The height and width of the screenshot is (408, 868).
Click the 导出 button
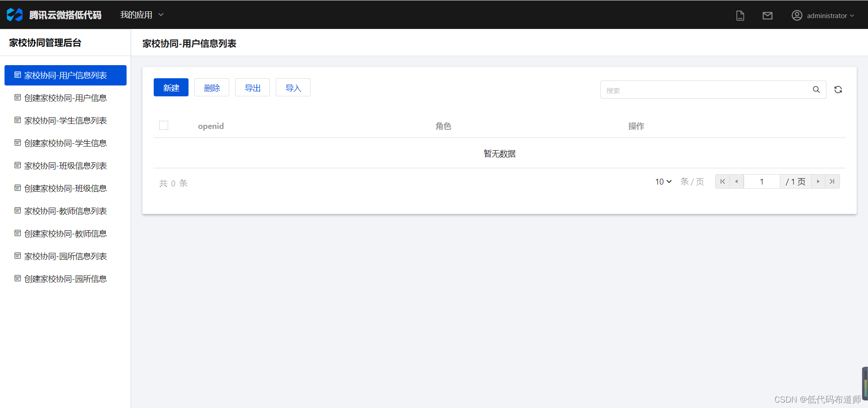[x=252, y=87]
